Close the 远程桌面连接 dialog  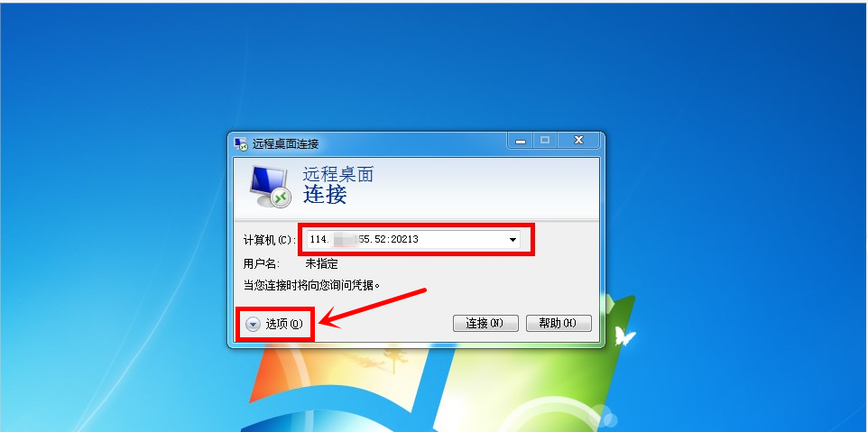578,141
